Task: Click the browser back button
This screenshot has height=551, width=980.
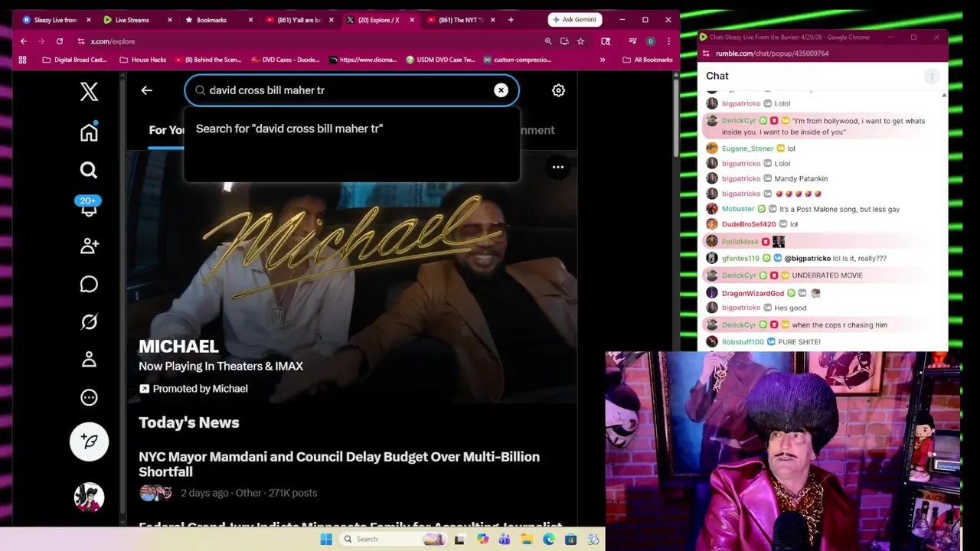Action: click(24, 41)
